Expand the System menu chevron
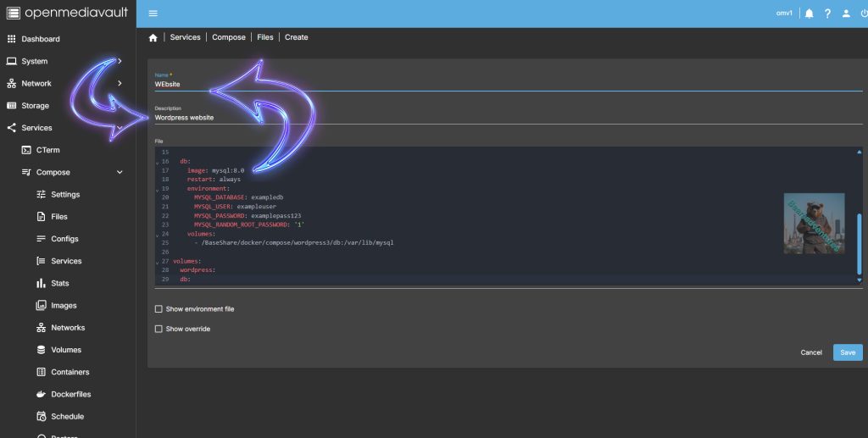The height and width of the screenshot is (438, 868). (120, 61)
